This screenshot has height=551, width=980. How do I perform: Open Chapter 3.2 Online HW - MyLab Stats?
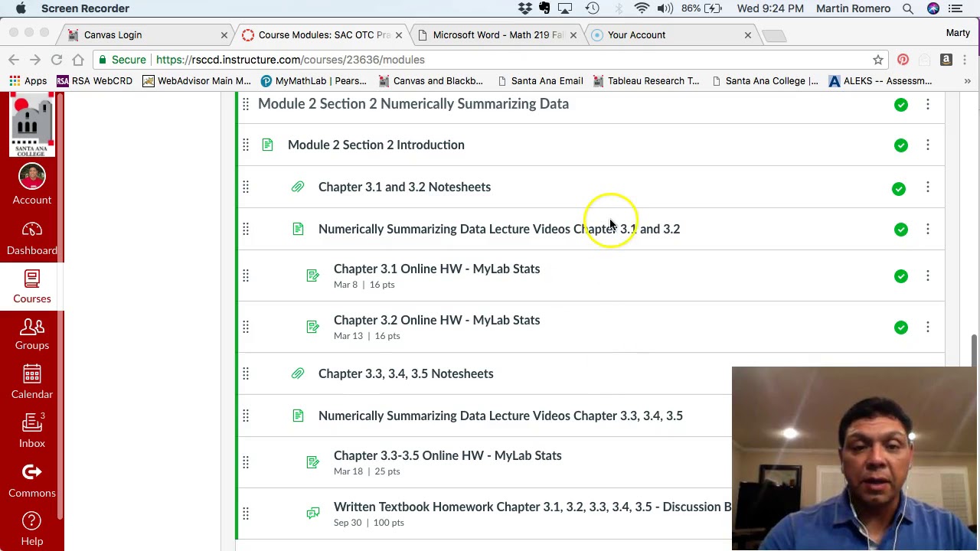coord(436,320)
